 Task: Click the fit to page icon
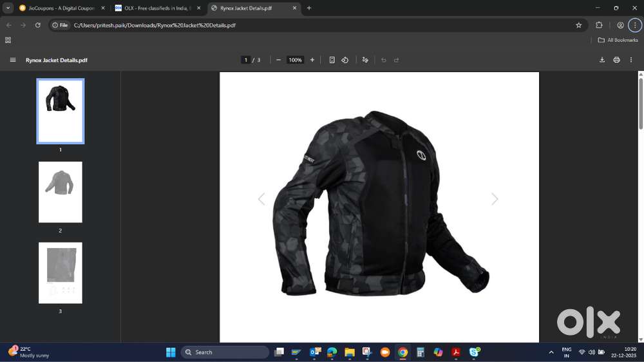pos(332,60)
